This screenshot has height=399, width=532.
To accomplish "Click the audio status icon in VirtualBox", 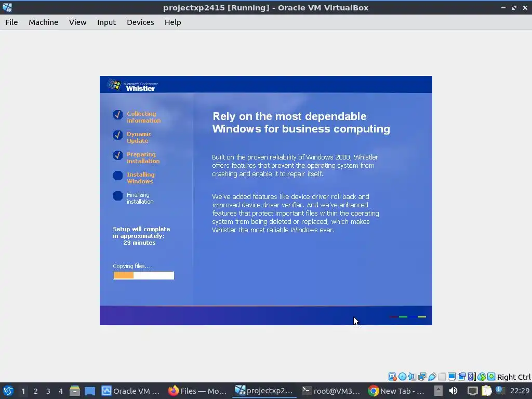I will point(412,377).
